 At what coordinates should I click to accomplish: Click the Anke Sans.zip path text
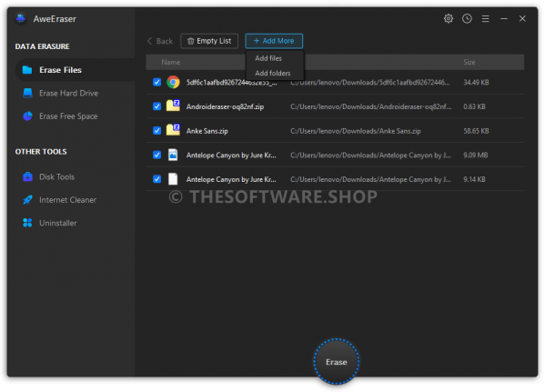pos(356,131)
